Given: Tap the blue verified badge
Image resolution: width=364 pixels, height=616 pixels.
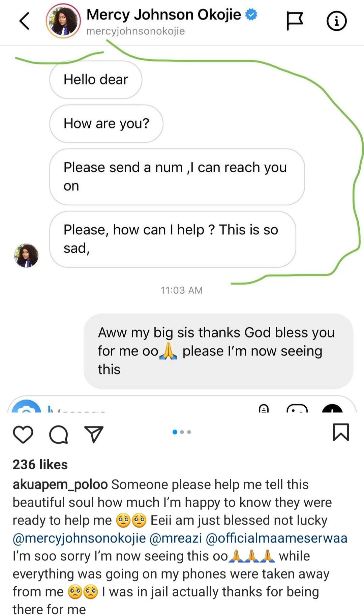Looking at the screenshot, I should pos(251,14).
